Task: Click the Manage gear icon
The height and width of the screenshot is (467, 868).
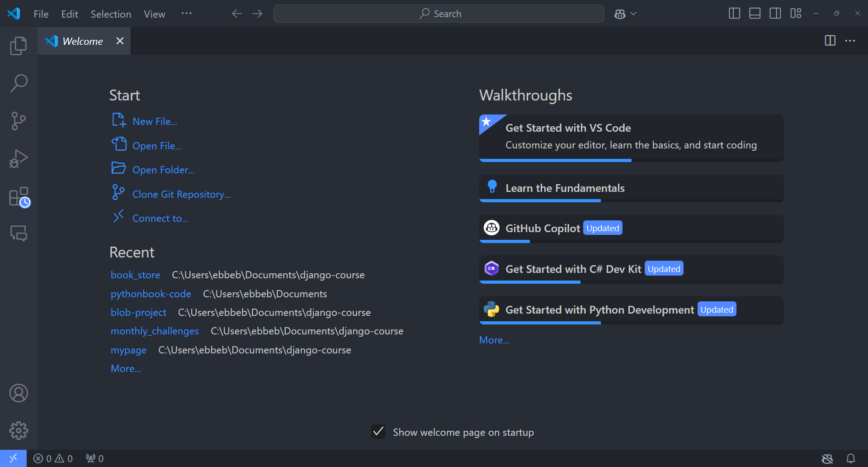Action: pos(19,430)
